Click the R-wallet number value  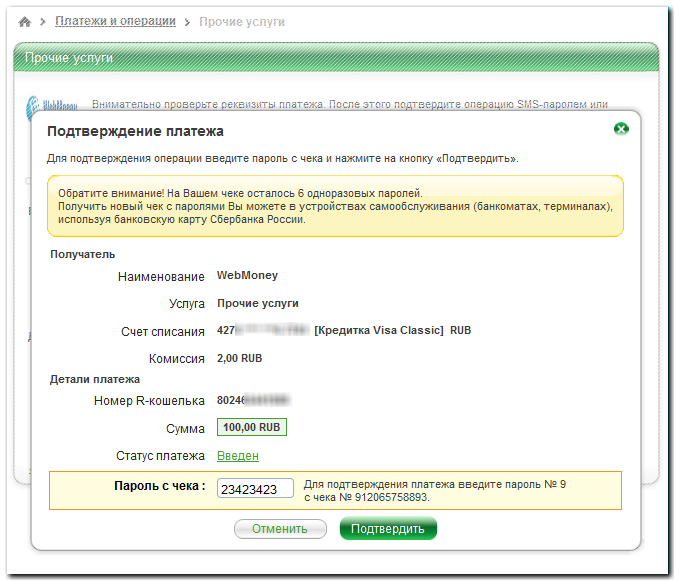[253, 400]
